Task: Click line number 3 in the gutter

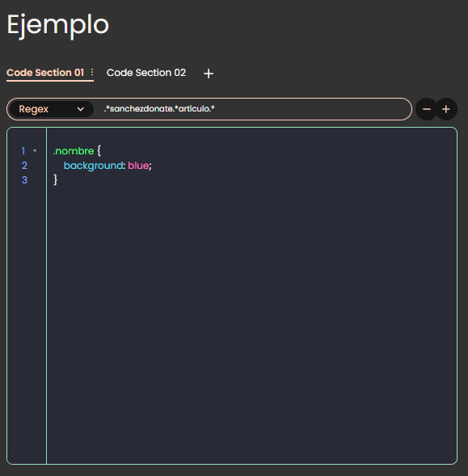Action: point(24,180)
